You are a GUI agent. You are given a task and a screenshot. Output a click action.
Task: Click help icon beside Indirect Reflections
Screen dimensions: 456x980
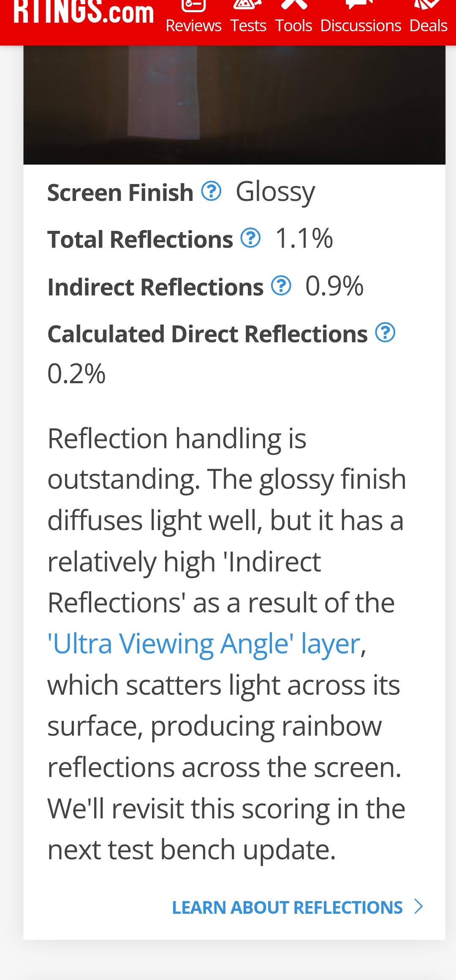click(281, 286)
